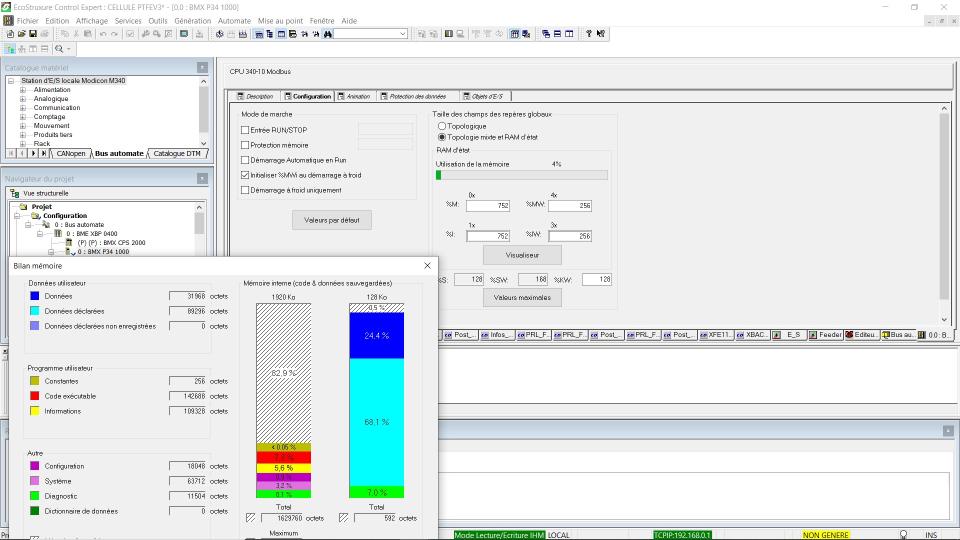Expand the Communication catalog node
Screen dimensions: 960x540
pyautogui.click(x=23, y=108)
